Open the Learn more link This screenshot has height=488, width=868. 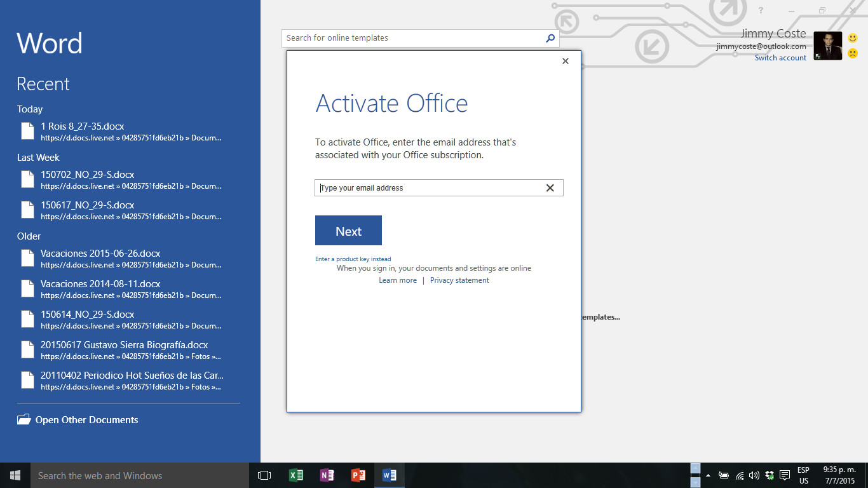(x=398, y=280)
